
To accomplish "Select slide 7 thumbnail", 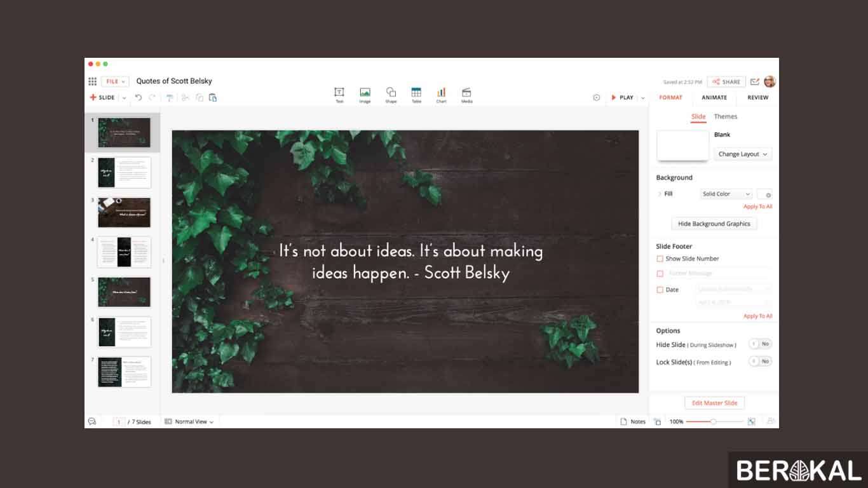I will click(124, 372).
